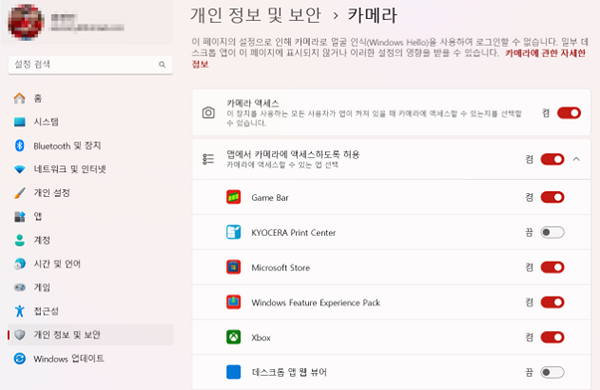Click the Xbox app icon
This screenshot has height=390, width=600.
pyautogui.click(x=233, y=337)
